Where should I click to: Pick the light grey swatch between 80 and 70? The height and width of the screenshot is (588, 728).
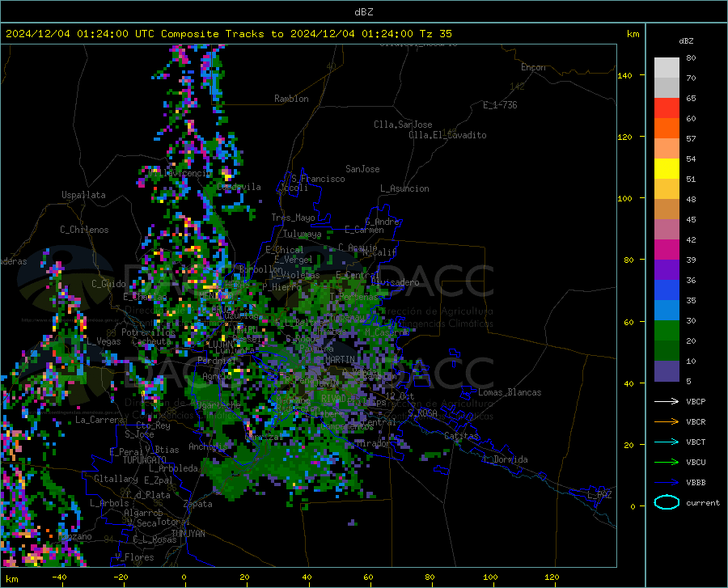667,68
